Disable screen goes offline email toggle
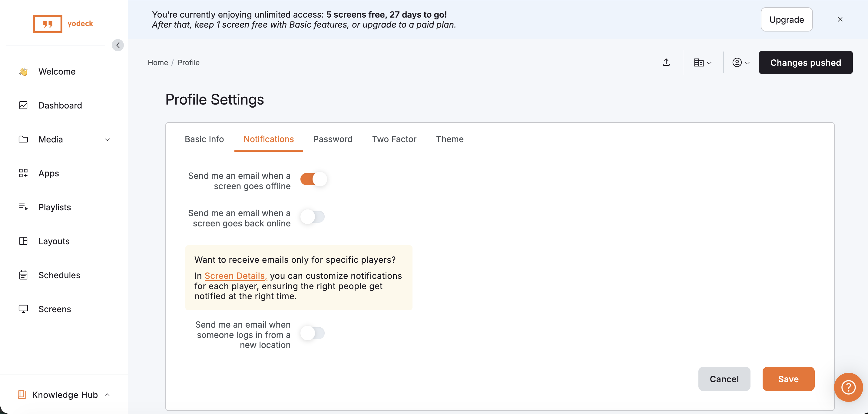Image resolution: width=868 pixels, height=414 pixels. click(313, 179)
